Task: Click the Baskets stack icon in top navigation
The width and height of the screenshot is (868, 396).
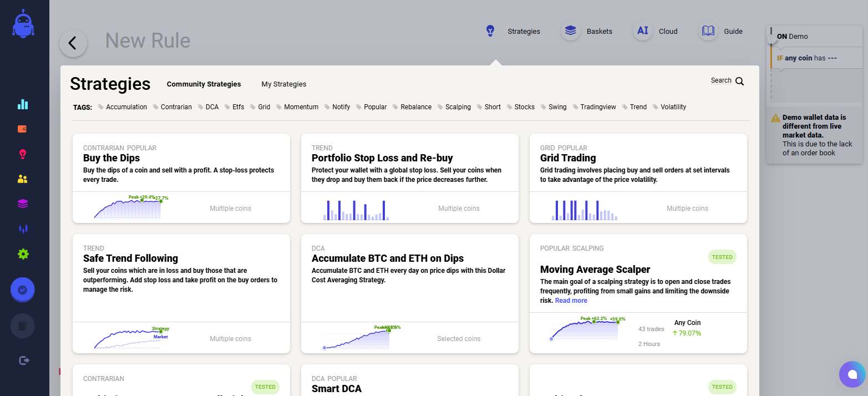Action: pos(570,31)
